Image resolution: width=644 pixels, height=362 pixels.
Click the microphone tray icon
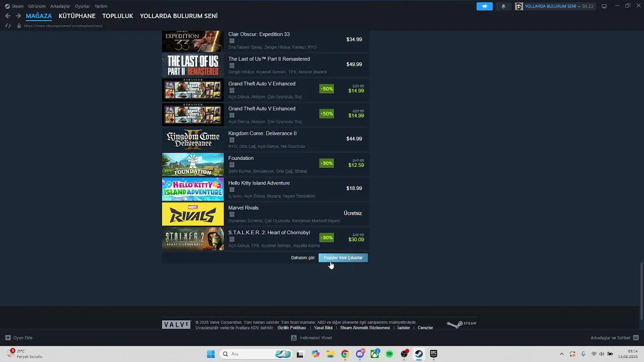click(583, 354)
